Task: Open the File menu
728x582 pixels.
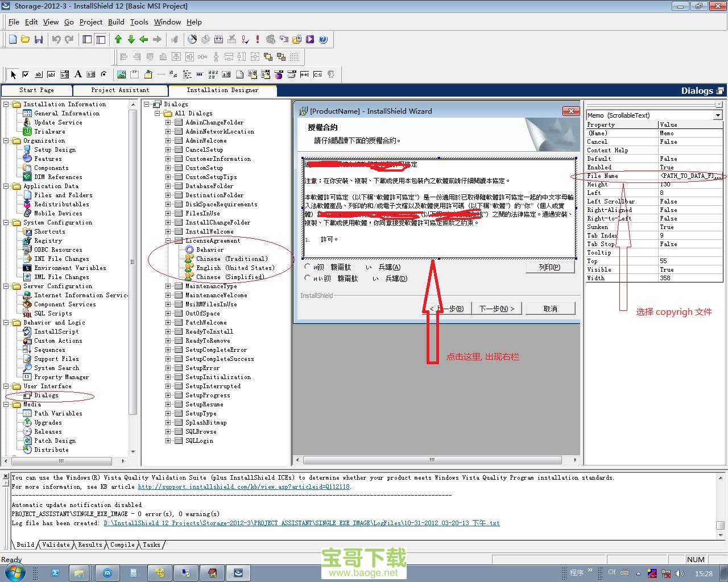Action: [x=14, y=22]
